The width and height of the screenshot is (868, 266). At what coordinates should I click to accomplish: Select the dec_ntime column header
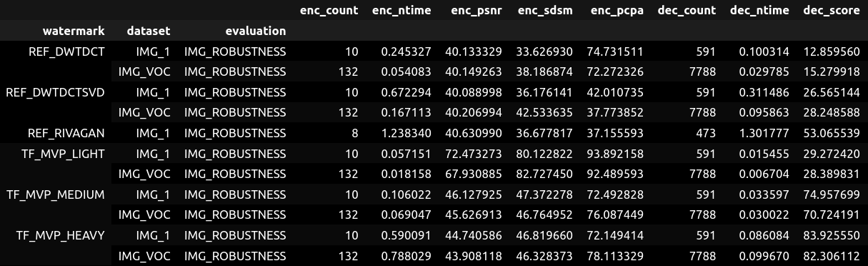[x=760, y=10]
